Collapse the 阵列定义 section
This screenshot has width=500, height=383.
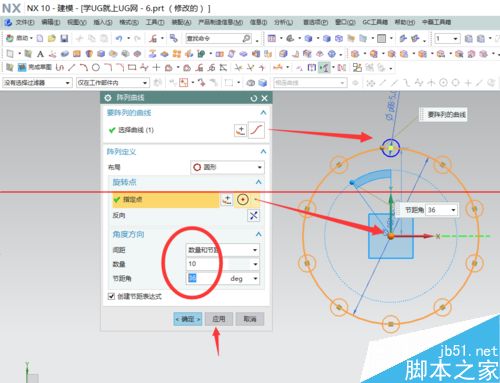(x=263, y=152)
